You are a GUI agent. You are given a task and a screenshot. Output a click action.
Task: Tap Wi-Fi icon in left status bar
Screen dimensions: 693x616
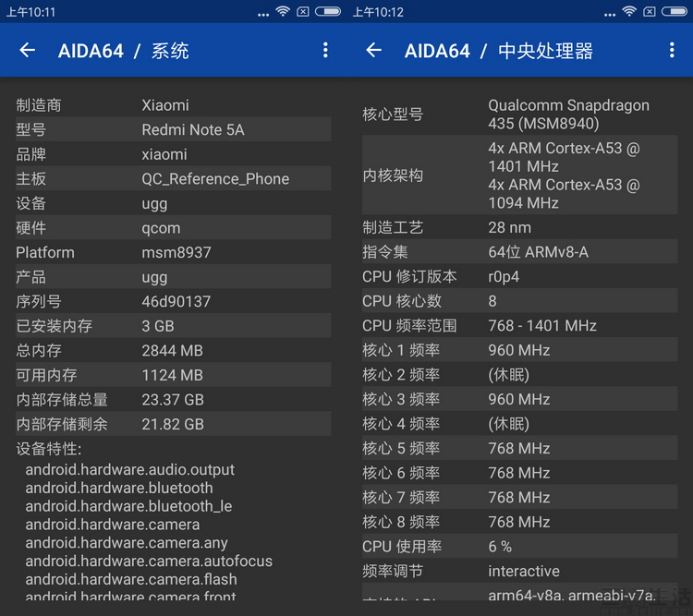coord(283,11)
